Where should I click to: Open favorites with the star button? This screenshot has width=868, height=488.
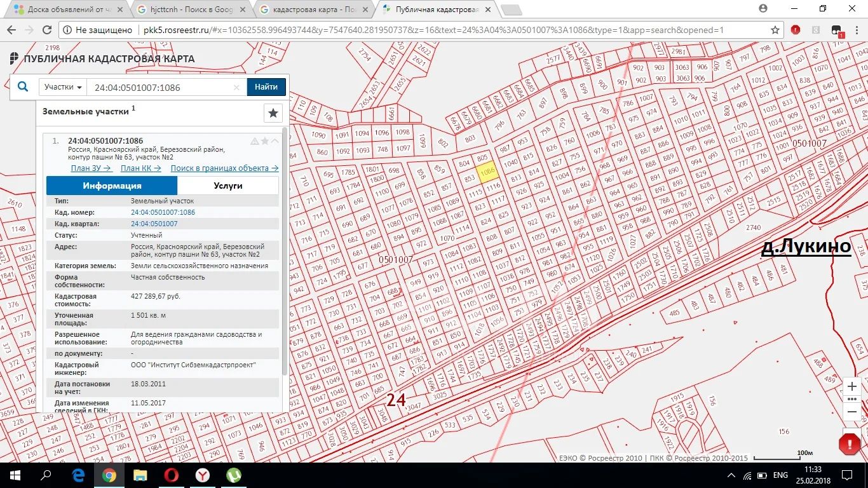[273, 112]
